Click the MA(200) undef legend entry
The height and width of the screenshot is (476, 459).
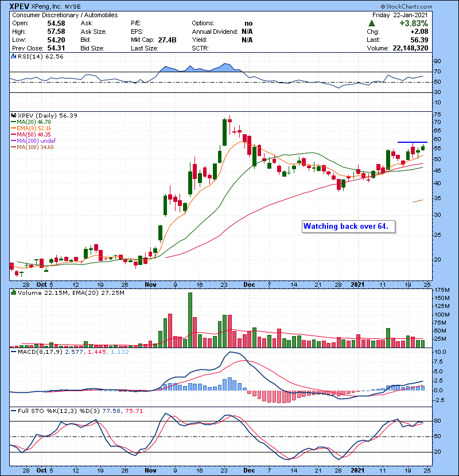(x=33, y=141)
